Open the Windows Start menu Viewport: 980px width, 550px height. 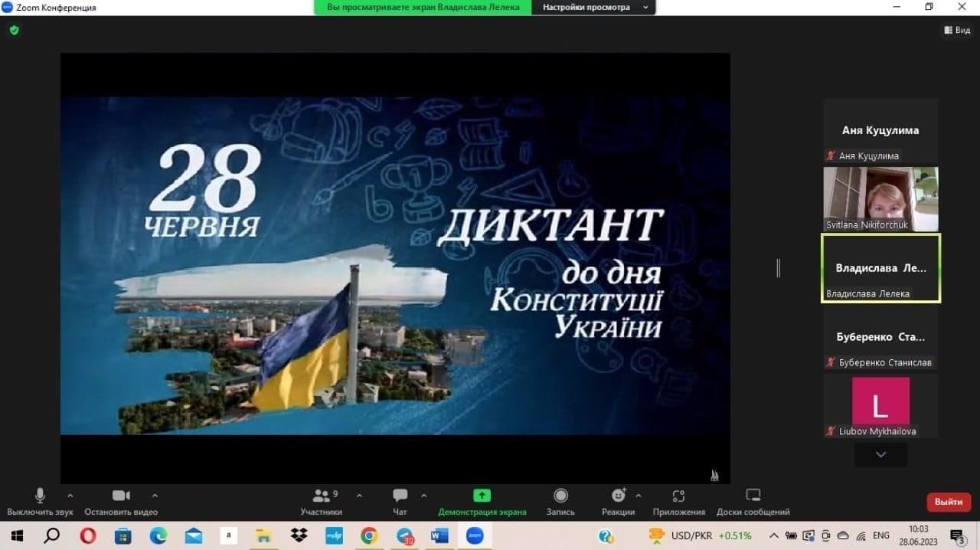pos(17,535)
